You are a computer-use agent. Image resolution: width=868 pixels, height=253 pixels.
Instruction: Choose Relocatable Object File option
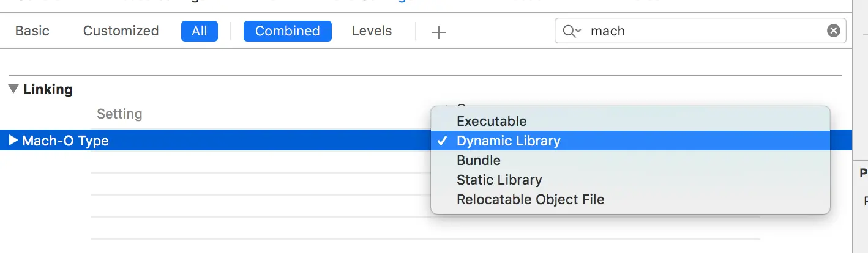click(530, 199)
